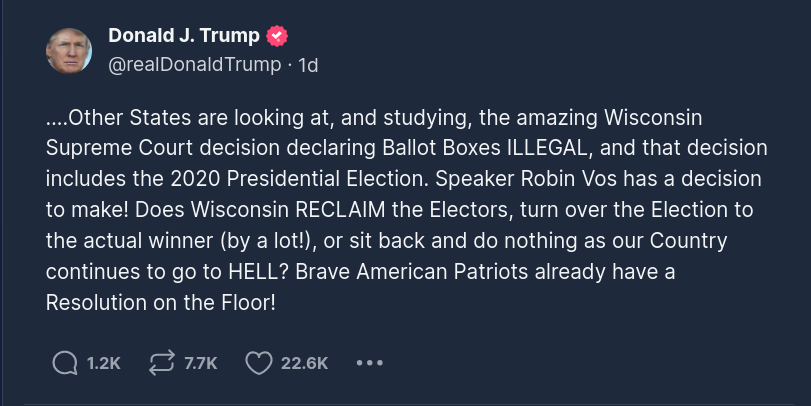Viewport: 811px width, 406px height.
Task: Open the profile avatar thumbnail
Action: [x=69, y=50]
